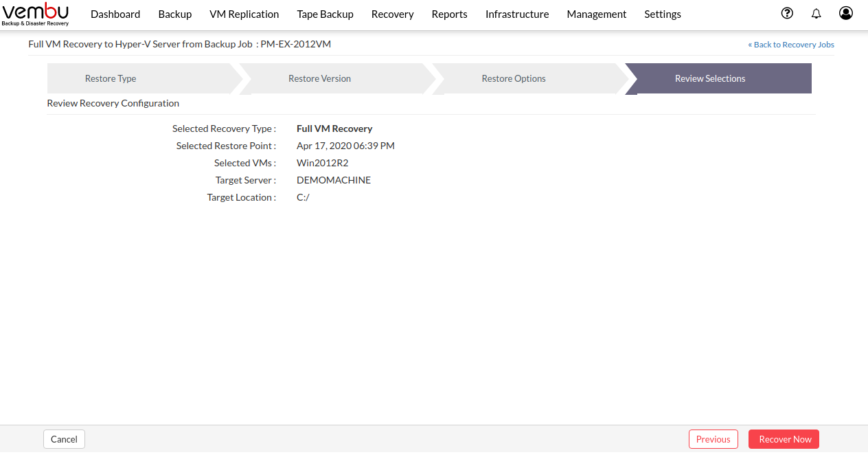Image resolution: width=868 pixels, height=457 pixels.
Task: Open the Reports menu
Action: [450, 14]
